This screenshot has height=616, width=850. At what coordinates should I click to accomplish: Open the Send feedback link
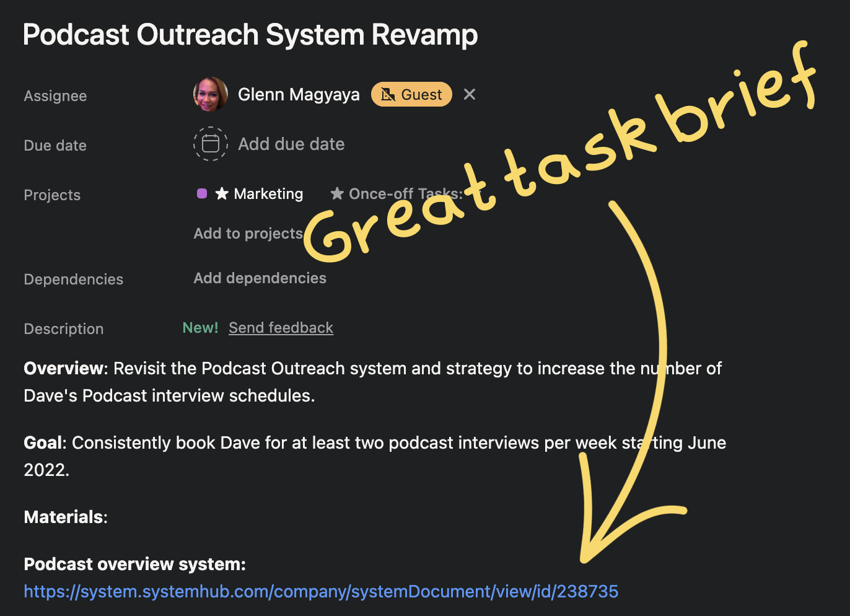click(281, 327)
